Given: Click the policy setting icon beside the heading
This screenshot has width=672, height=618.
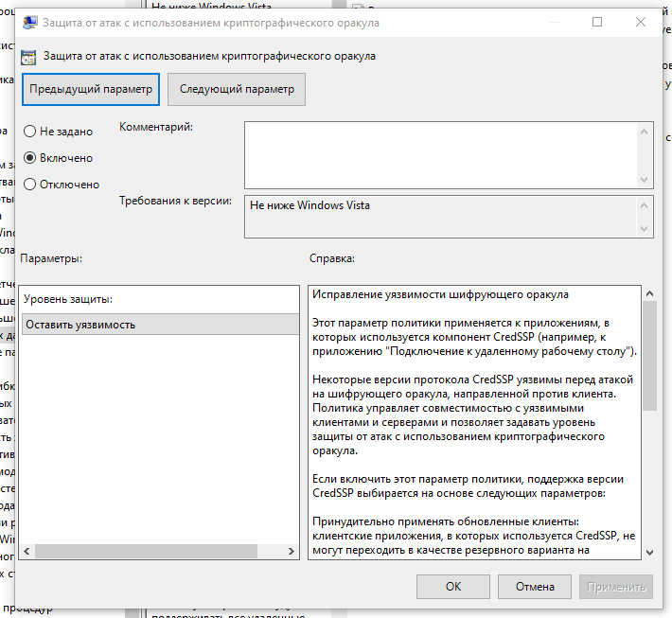Looking at the screenshot, I should tap(29, 57).
